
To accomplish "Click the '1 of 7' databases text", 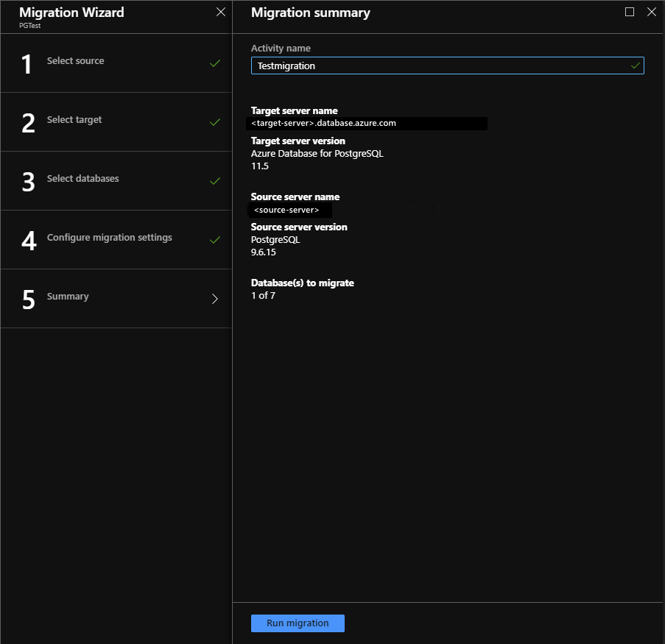I will pos(263,295).
